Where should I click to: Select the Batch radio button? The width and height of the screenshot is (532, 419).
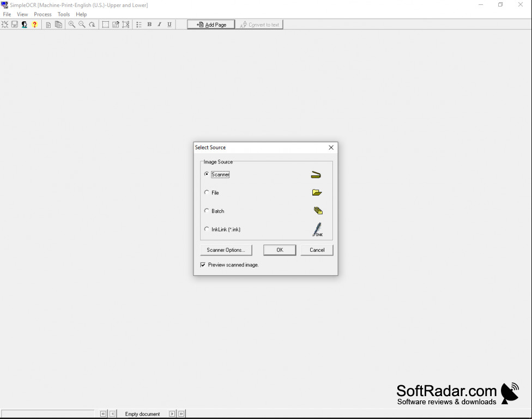point(207,211)
